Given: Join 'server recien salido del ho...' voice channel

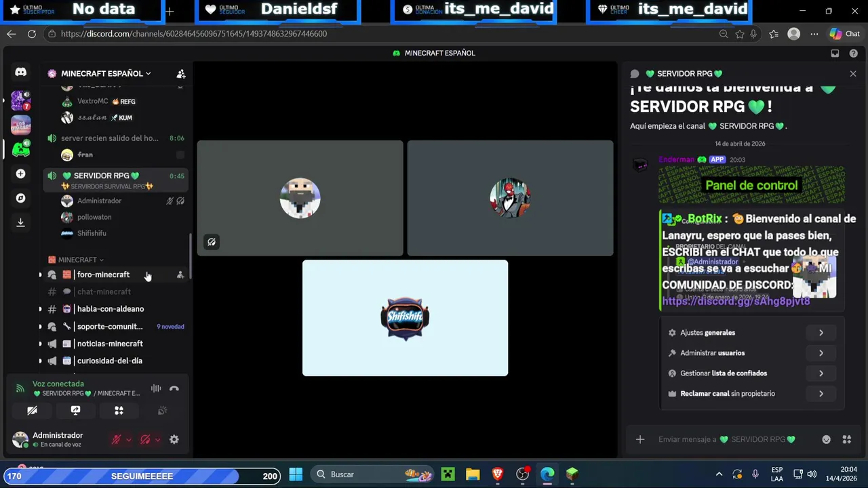Looking at the screenshot, I should point(115,138).
